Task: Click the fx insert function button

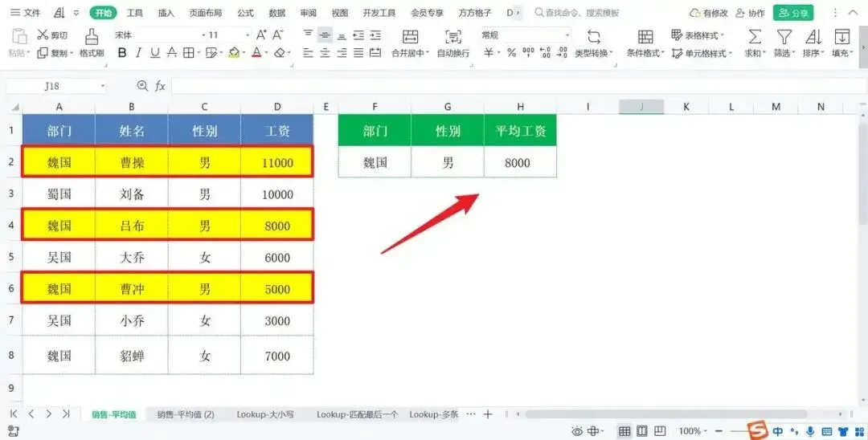Action: coord(160,86)
